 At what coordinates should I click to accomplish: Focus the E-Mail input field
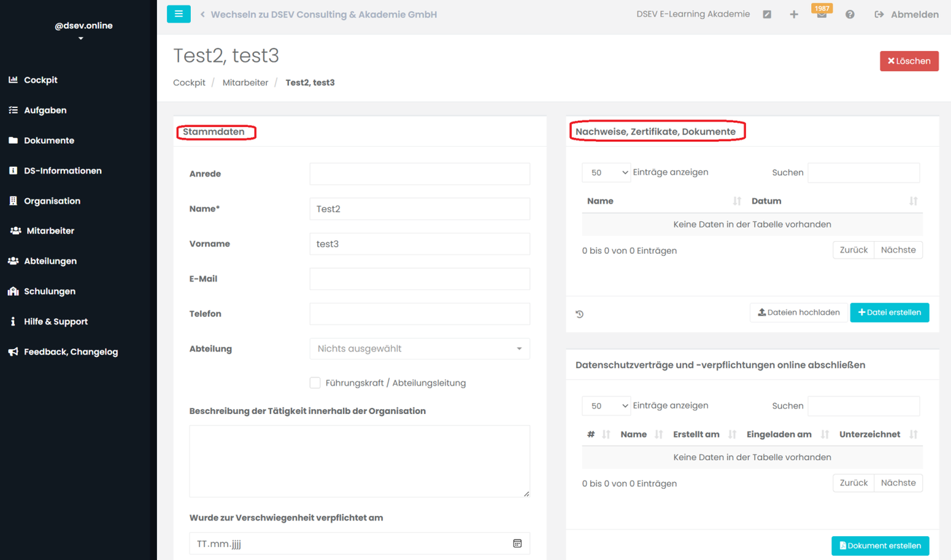(x=419, y=279)
